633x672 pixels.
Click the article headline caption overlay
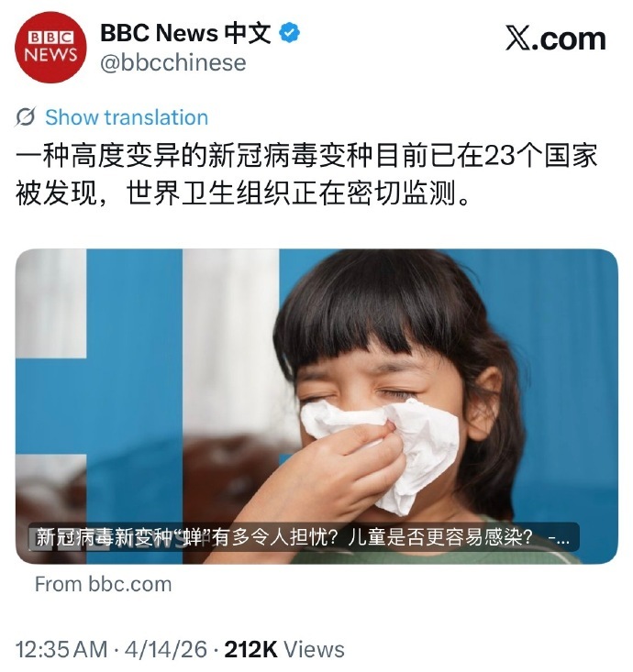pos(304,536)
